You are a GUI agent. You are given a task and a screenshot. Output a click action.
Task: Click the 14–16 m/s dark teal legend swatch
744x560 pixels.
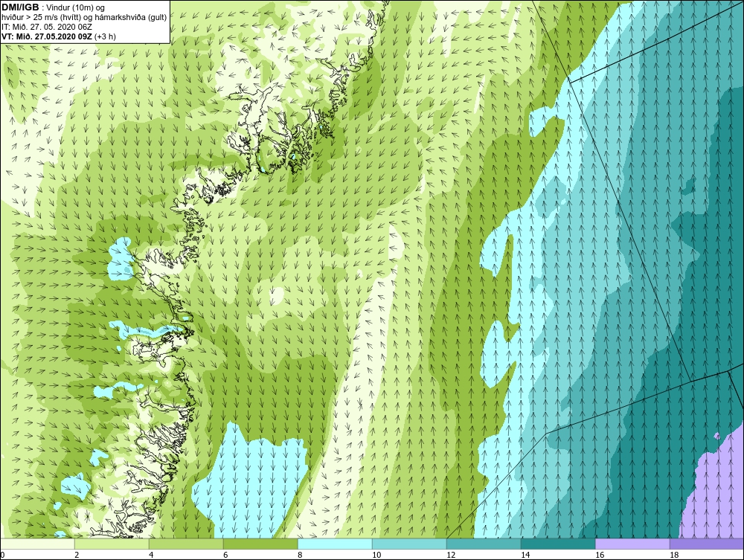(x=558, y=544)
